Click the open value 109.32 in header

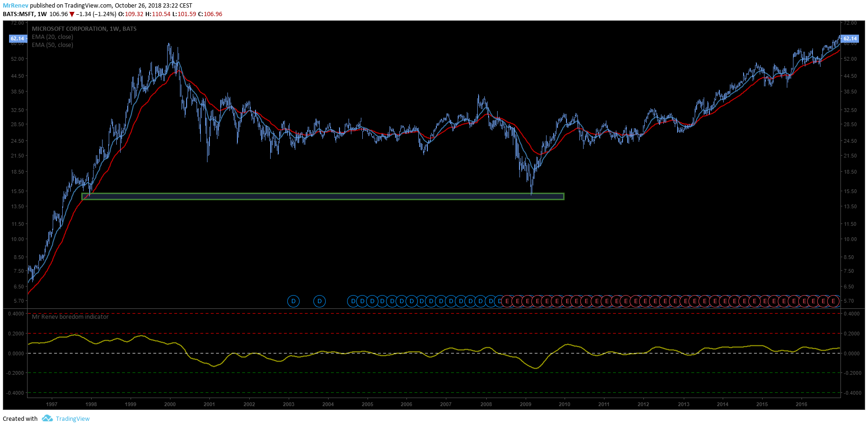click(x=134, y=14)
